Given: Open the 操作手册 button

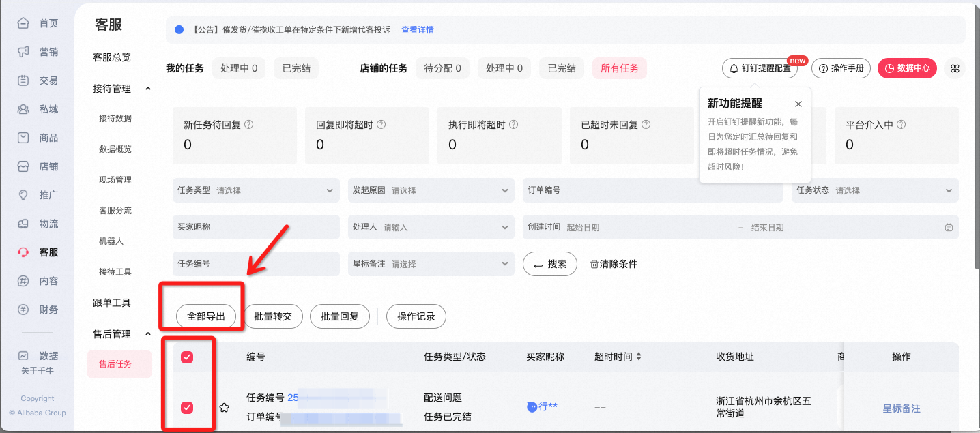Looking at the screenshot, I should 841,68.
